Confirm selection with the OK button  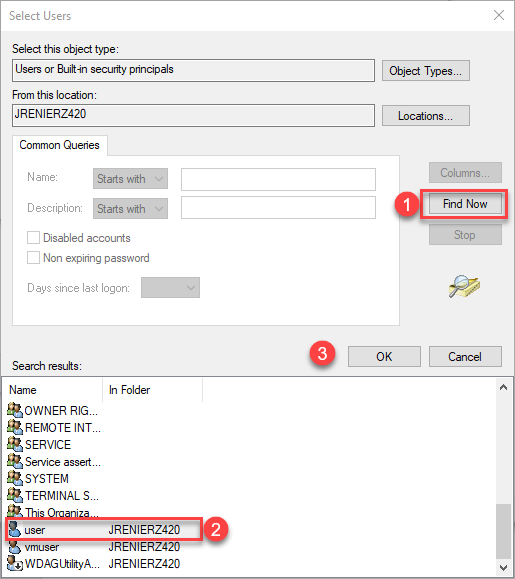pyautogui.click(x=384, y=357)
